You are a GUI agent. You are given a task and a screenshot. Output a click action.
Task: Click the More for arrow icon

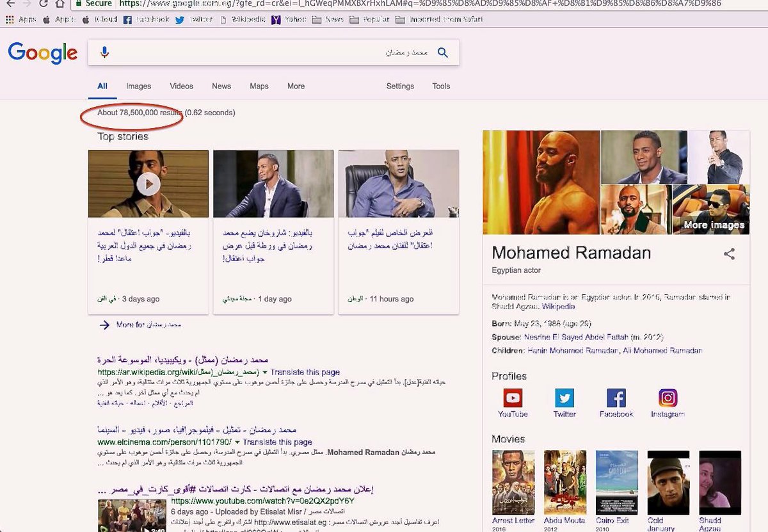point(104,325)
